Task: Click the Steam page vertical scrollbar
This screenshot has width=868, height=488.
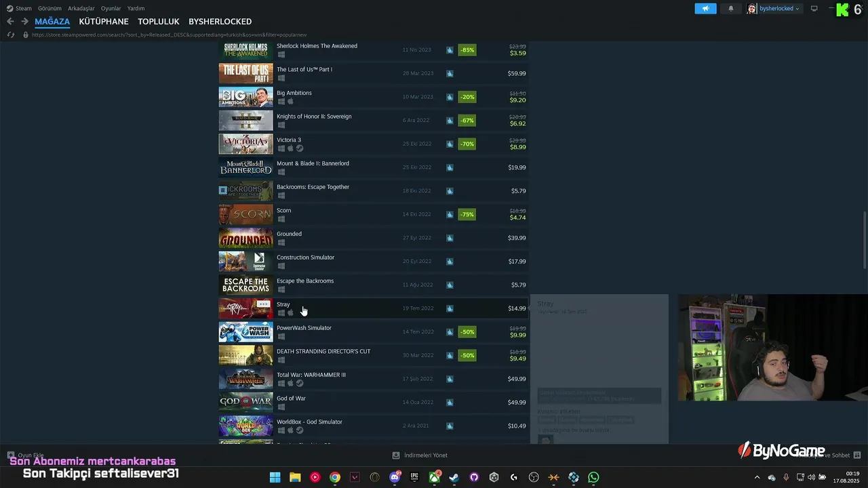Action: tap(865, 241)
